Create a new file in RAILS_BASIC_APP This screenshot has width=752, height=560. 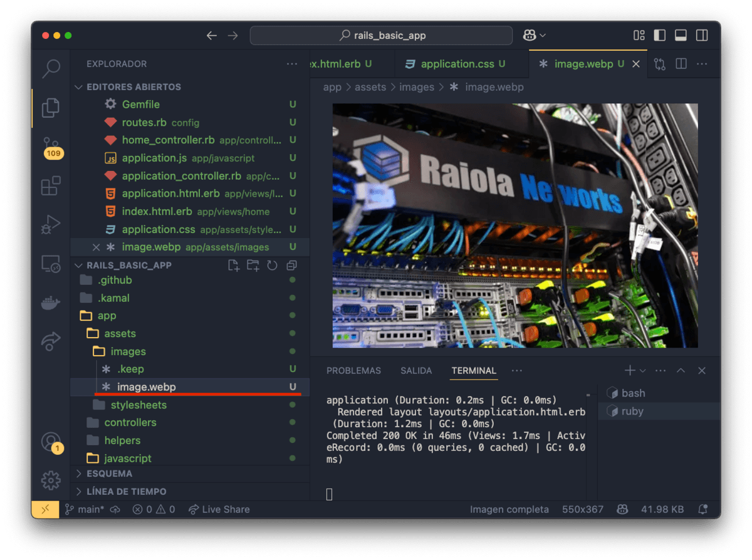[x=234, y=266]
